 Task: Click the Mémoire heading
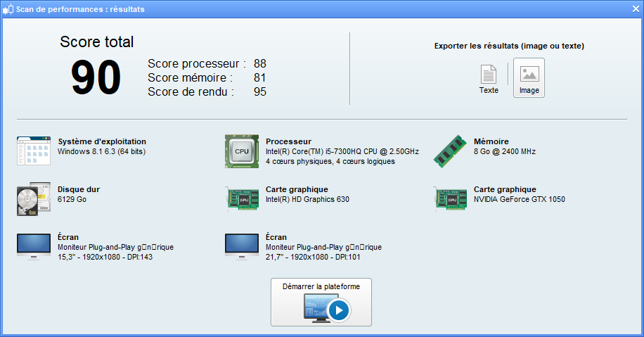click(491, 141)
